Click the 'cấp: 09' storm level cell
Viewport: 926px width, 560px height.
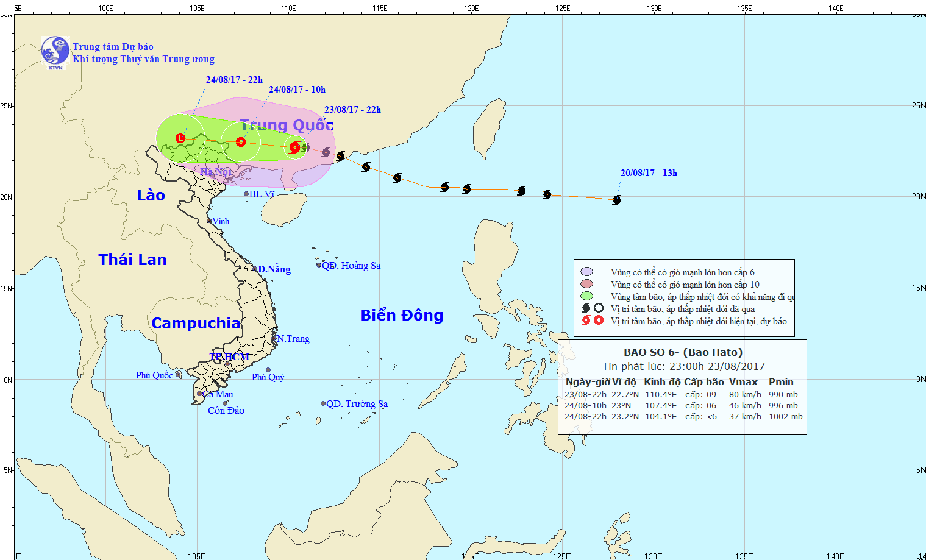coord(700,394)
